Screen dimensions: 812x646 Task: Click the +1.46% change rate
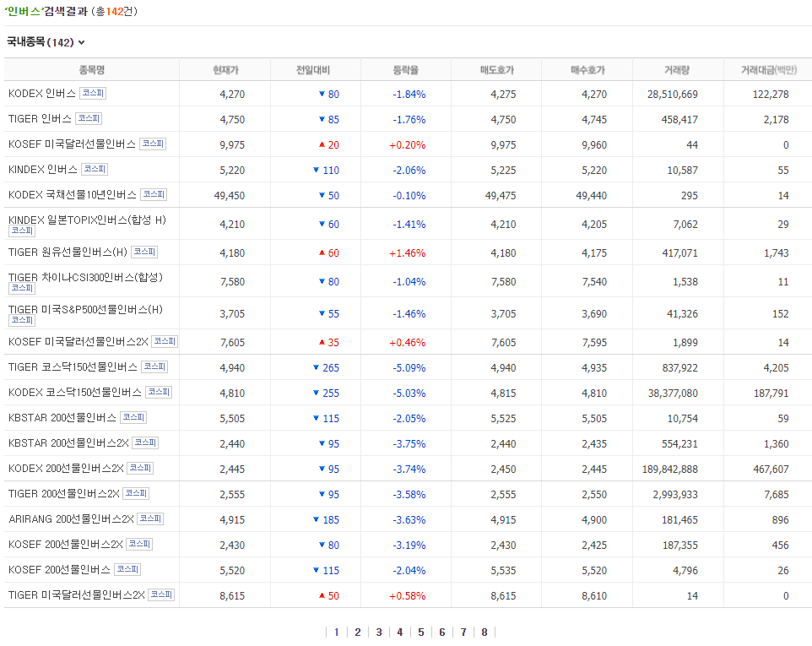click(408, 253)
